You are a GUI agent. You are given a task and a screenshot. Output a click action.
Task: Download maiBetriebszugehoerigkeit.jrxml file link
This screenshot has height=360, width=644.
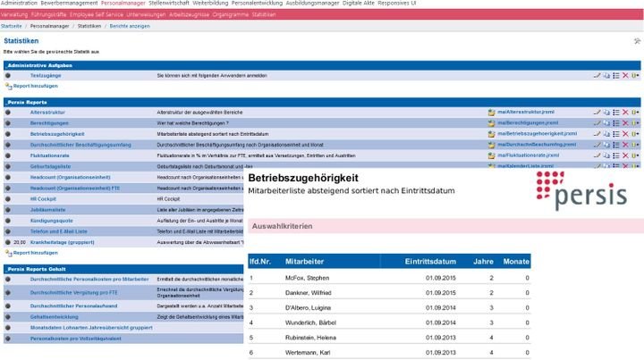pos(538,134)
